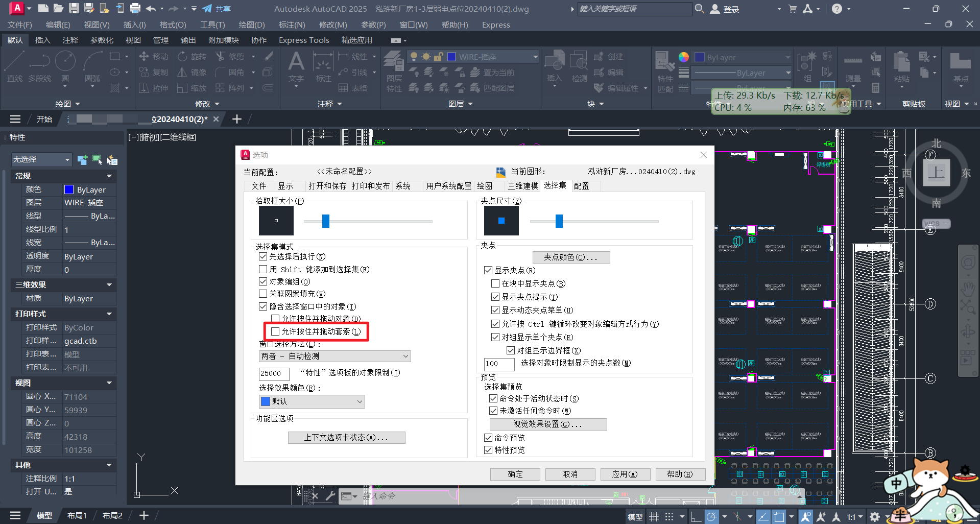
Task: Open the 窗口选择方法 dropdown
Action: click(334, 356)
